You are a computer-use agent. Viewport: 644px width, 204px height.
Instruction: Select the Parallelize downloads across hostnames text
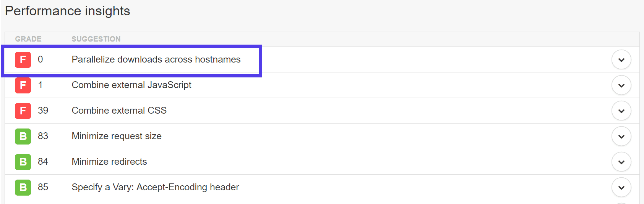pos(156,59)
